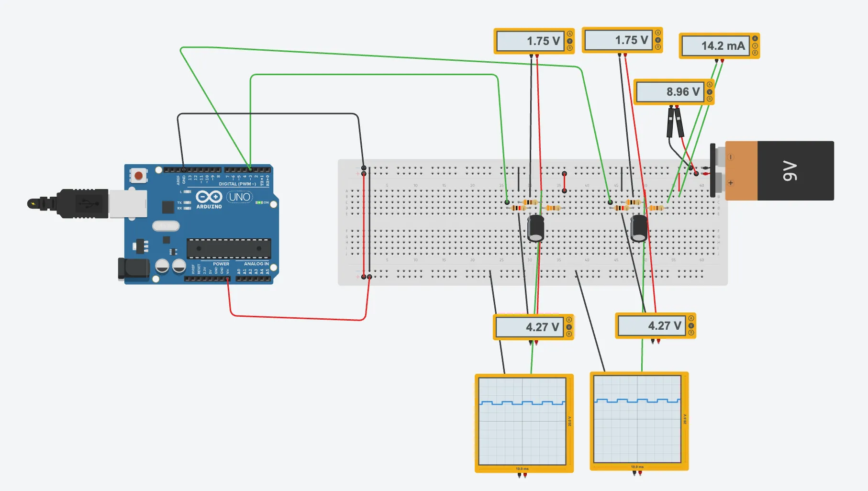The width and height of the screenshot is (868, 491).
Task: Click the right electrolytic capacitor
Action: click(x=639, y=228)
